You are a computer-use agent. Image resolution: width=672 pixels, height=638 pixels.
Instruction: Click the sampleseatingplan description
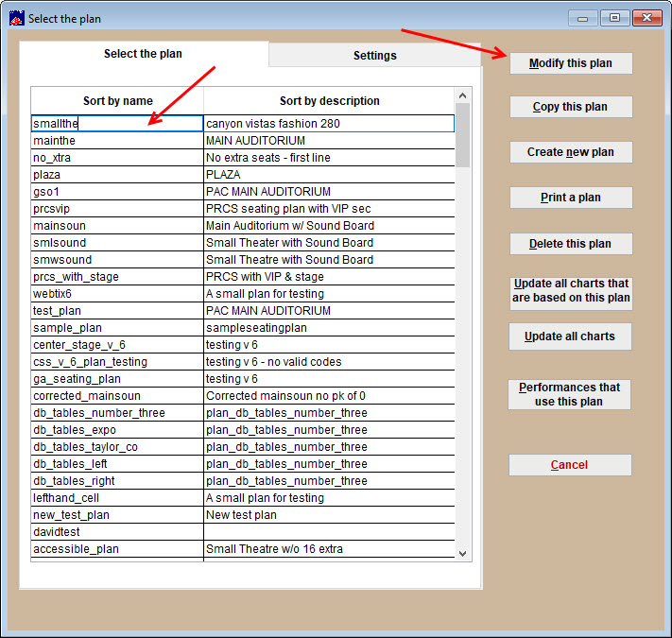pos(329,328)
